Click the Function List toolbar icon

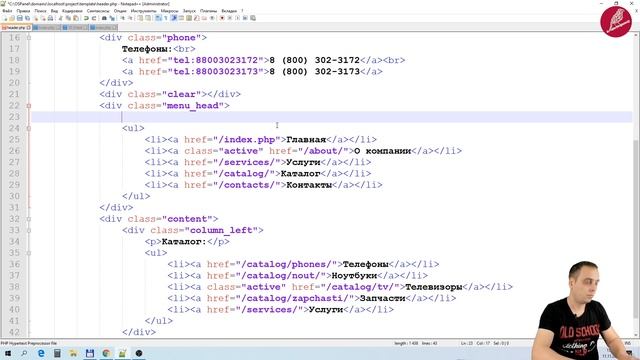[x=197, y=18]
